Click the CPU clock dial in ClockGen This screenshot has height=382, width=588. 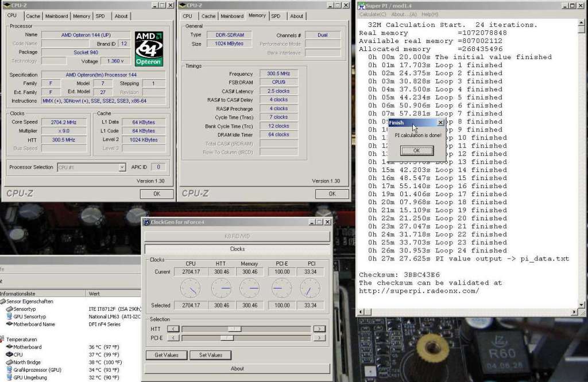tap(191, 289)
